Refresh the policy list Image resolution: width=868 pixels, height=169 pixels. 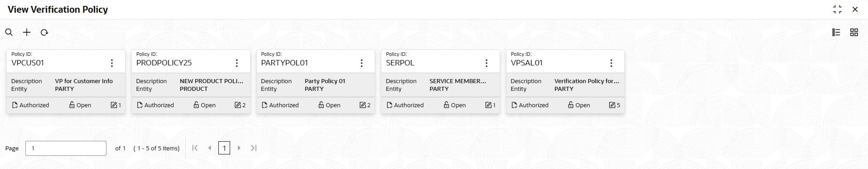pyautogui.click(x=44, y=32)
